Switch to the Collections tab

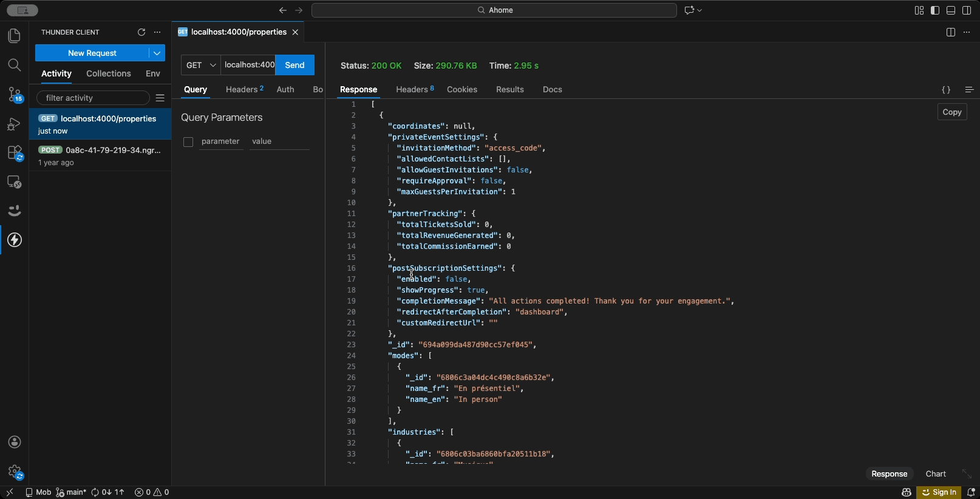coord(109,73)
